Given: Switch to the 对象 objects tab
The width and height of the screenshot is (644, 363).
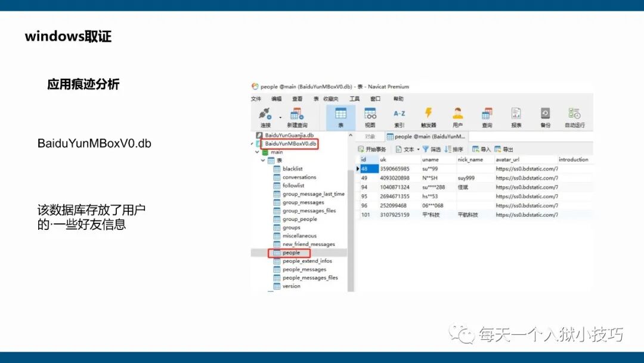Looking at the screenshot, I should 370,137.
